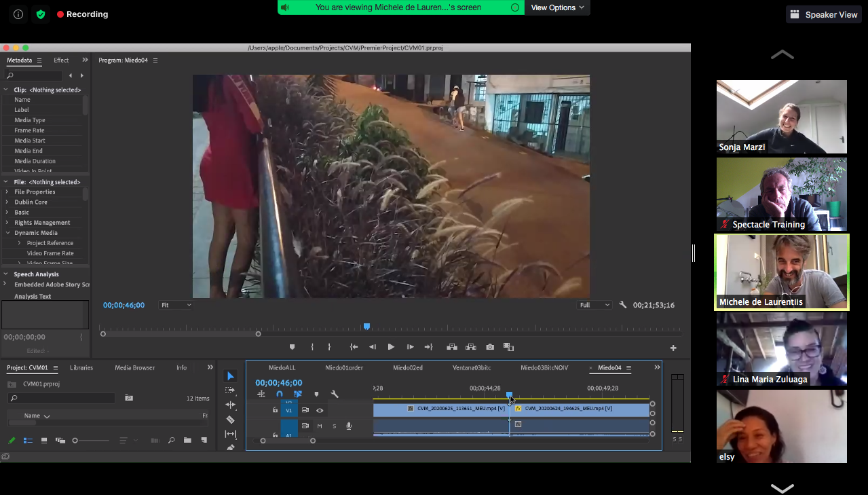Switch Project panel to list view
This screenshot has height=495, width=868.
[28, 441]
